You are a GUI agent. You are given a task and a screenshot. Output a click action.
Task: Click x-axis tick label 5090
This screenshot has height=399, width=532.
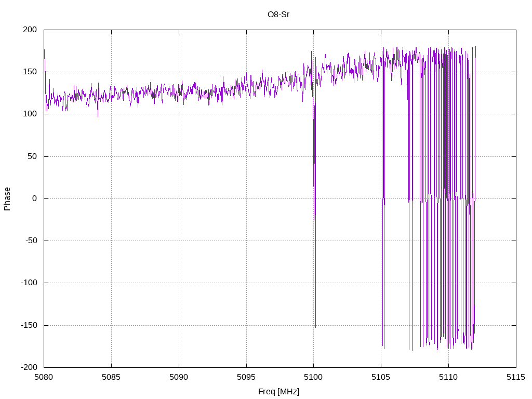pos(179,377)
